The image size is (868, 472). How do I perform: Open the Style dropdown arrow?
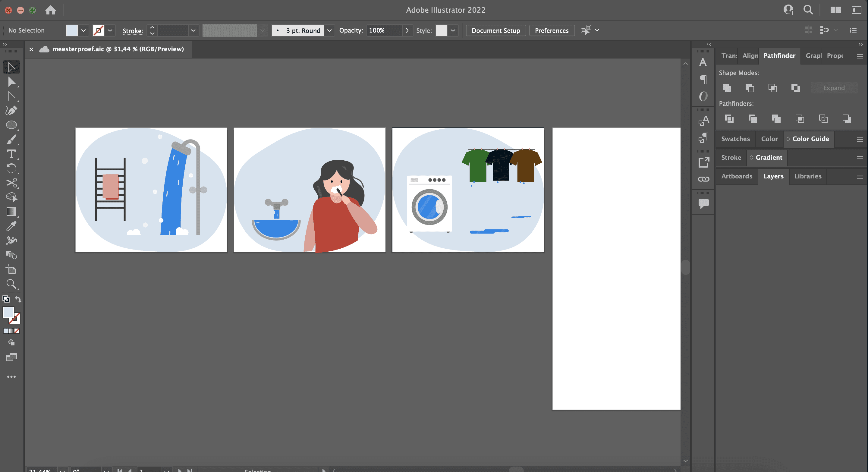[x=453, y=30]
